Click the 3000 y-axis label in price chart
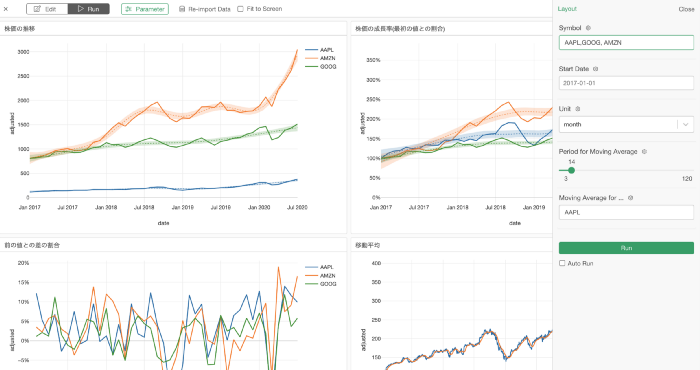Image resolution: width=700 pixels, height=370 pixels. click(23, 52)
